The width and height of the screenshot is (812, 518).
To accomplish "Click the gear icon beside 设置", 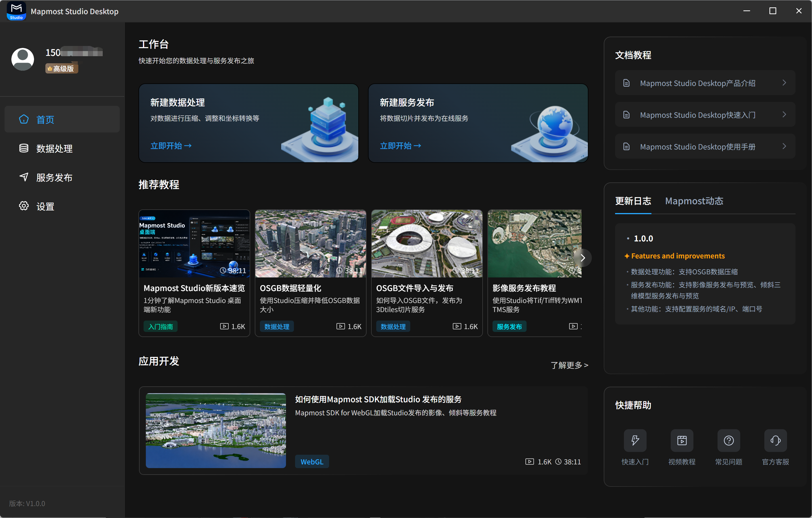I will [x=24, y=206].
